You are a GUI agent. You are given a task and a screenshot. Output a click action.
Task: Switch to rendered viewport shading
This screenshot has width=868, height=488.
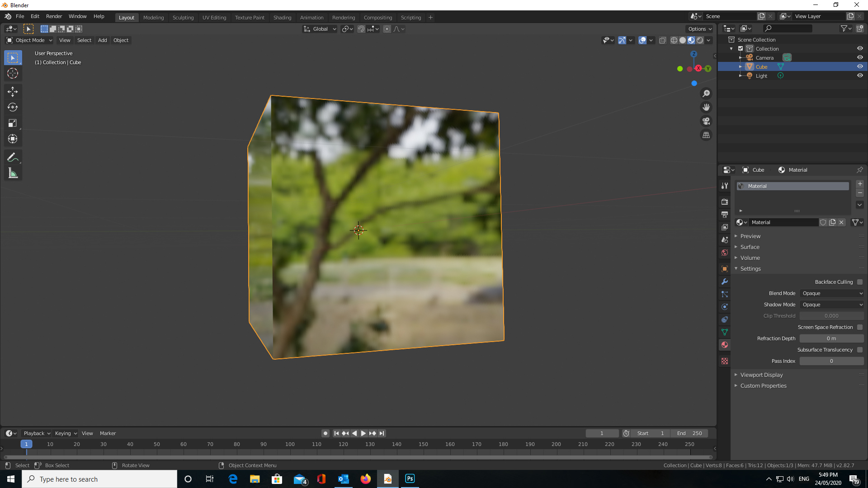[x=700, y=40]
